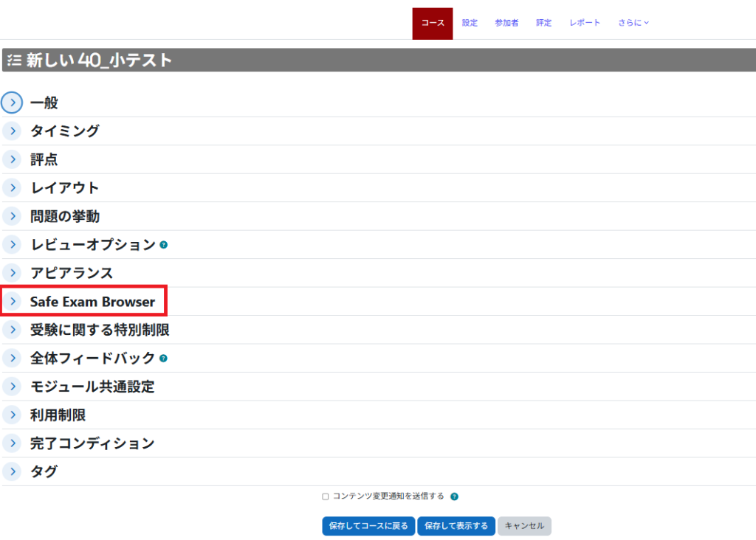756x540 pixels.
Task: Click the キャンセル button
Action: click(x=525, y=526)
